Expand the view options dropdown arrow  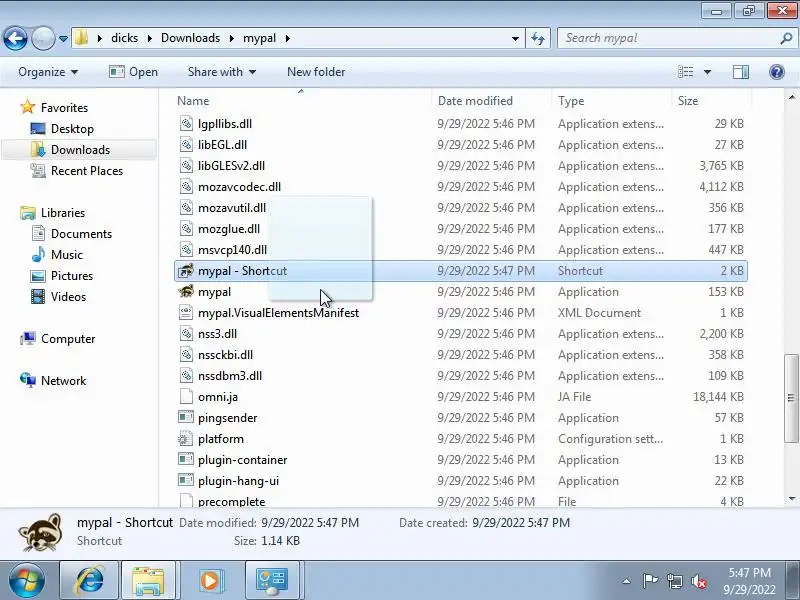click(x=707, y=72)
